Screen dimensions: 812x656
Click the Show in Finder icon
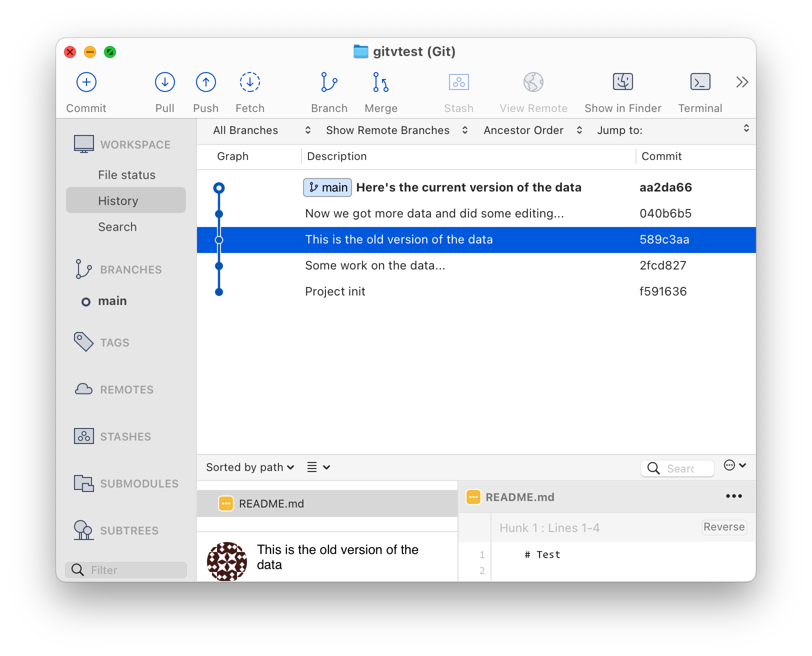tap(622, 81)
